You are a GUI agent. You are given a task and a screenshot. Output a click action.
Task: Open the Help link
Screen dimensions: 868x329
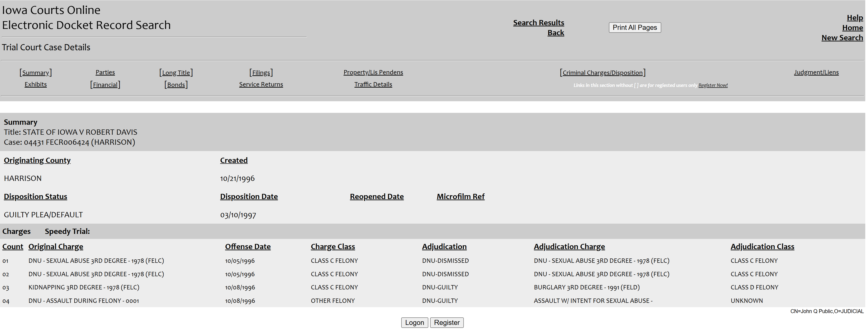click(x=855, y=18)
